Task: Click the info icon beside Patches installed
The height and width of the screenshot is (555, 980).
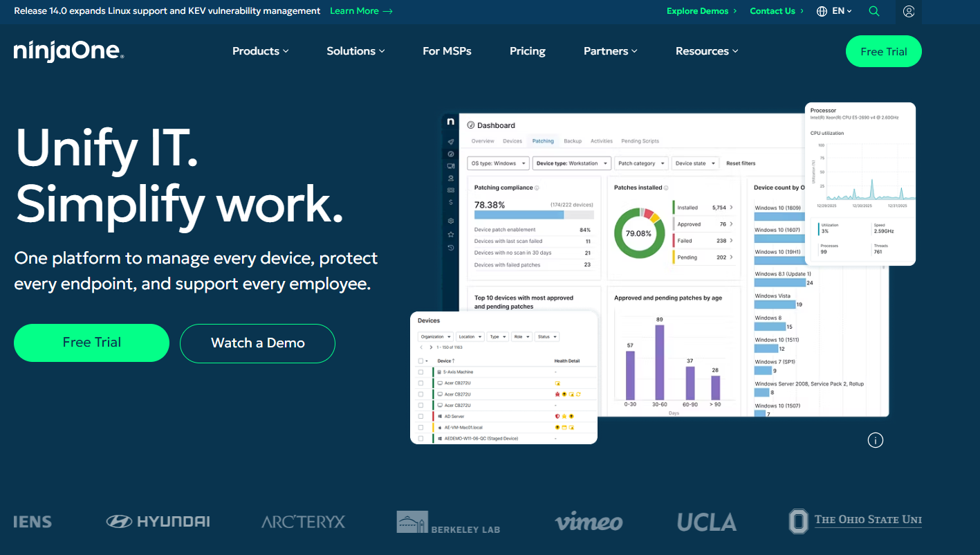Action: pos(667,188)
